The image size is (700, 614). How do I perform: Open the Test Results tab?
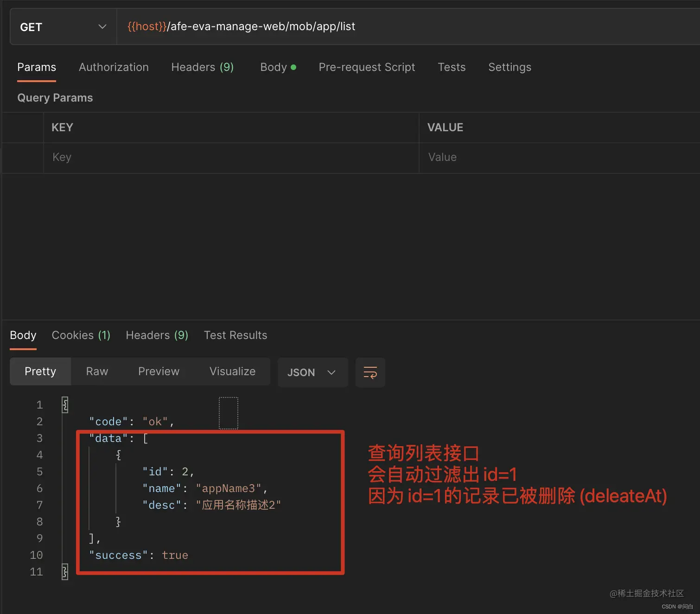(x=235, y=335)
